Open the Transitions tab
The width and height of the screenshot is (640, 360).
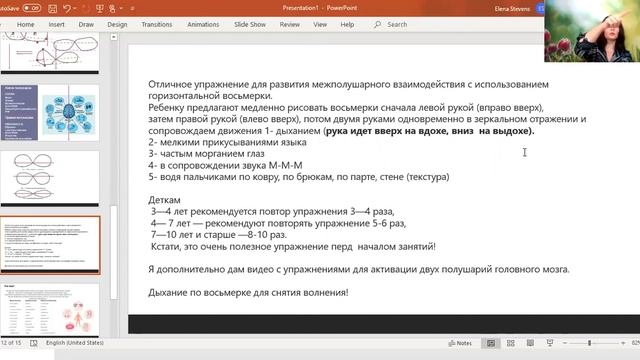[x=157, y=24]
